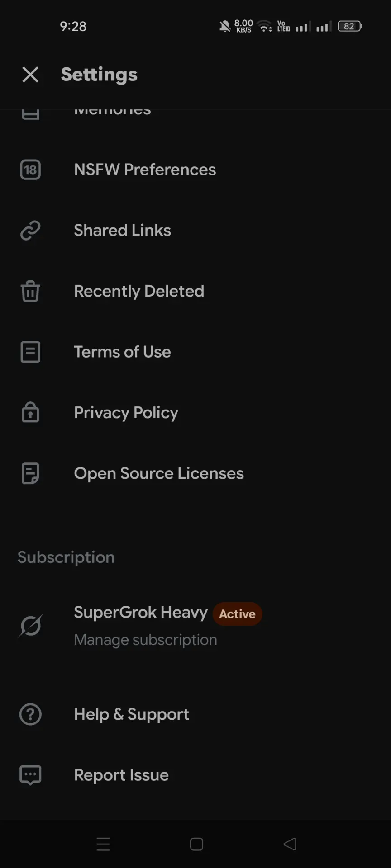Tap the question mark Help icon
The image size is (391, 868).
coord(30,715)
